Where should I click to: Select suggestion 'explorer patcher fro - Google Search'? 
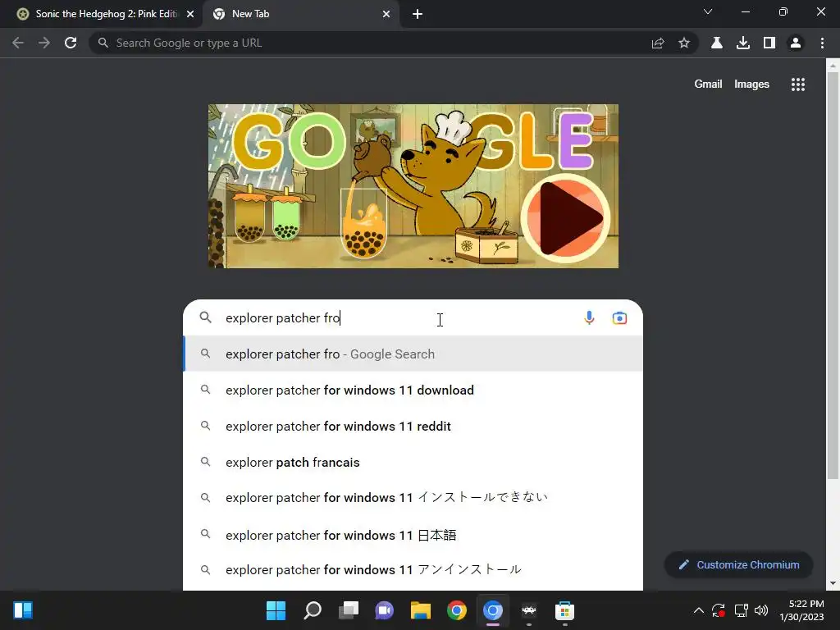413,354
